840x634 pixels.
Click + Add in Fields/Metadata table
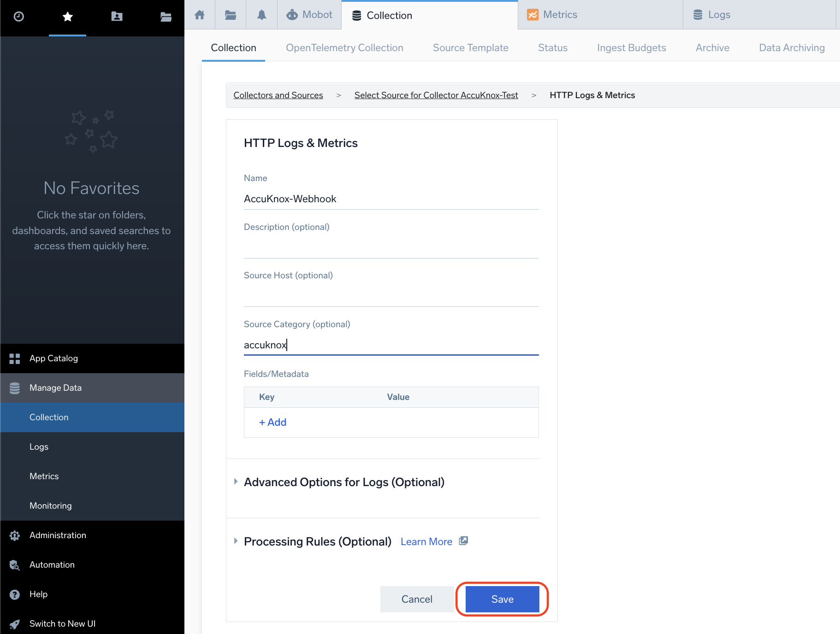272,423
